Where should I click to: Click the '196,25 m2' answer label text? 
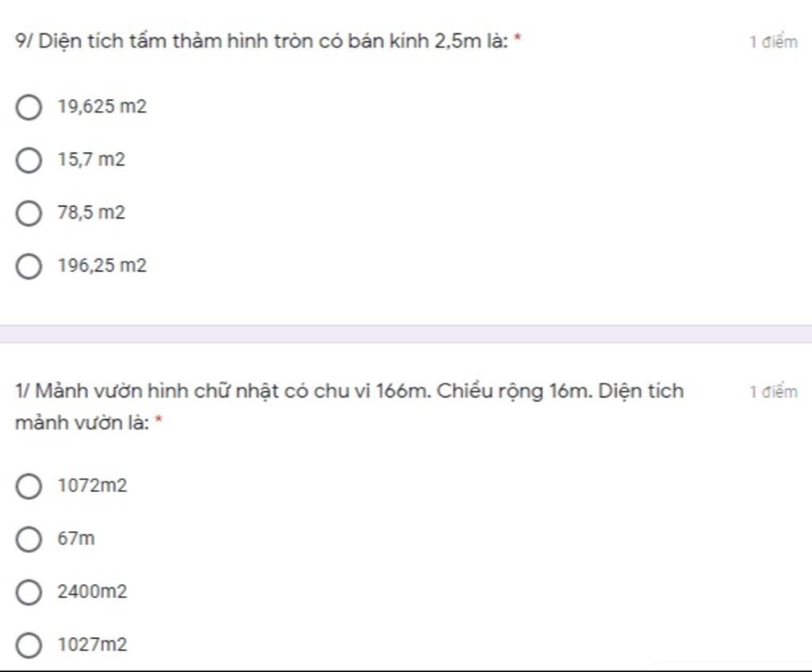pos(102,265)
